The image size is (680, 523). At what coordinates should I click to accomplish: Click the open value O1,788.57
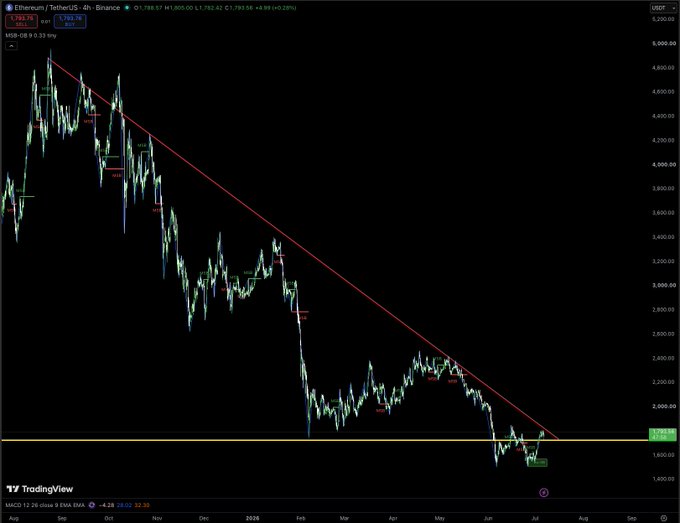tap(148, 8)
